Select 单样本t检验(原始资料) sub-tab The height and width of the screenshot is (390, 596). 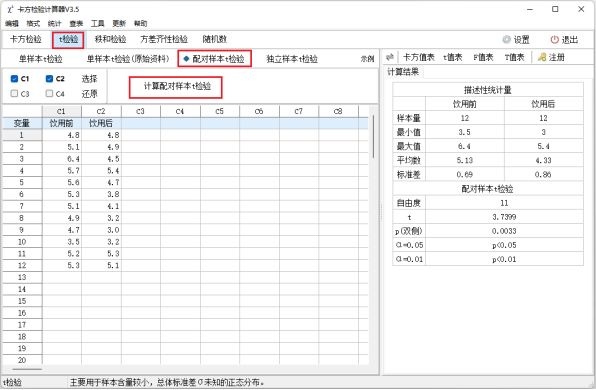click(128, 59)
